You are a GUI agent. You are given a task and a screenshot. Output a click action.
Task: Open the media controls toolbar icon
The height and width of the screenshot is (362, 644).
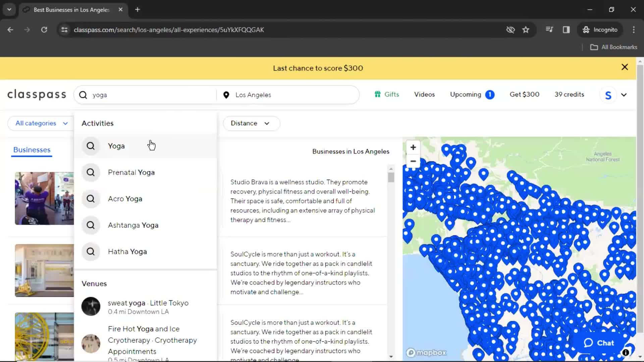coord(549,30)
